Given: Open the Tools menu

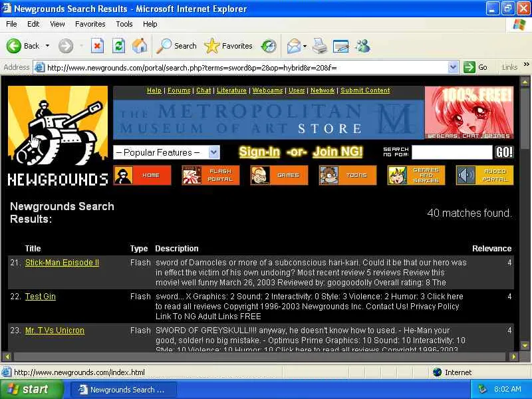Looking at the screenshot, I should coord(124,24).
